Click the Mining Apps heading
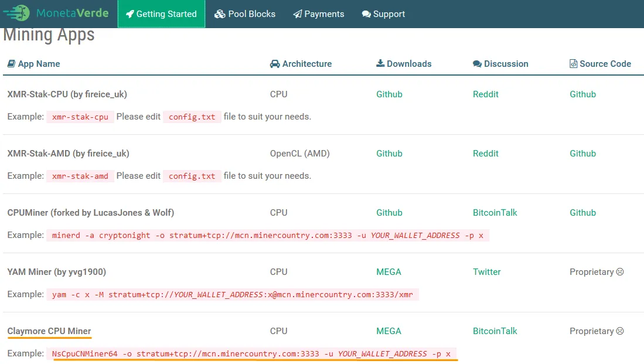 [x=49, y=35]
